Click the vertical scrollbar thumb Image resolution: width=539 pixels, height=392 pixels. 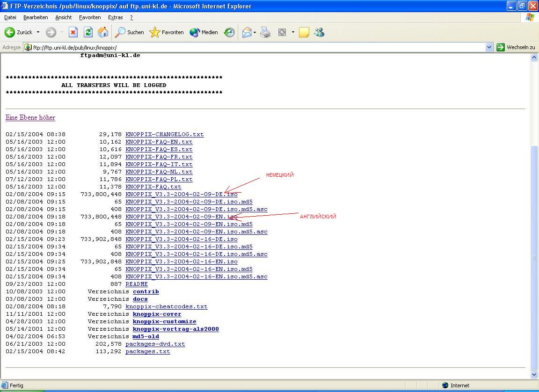pos(534,258)
